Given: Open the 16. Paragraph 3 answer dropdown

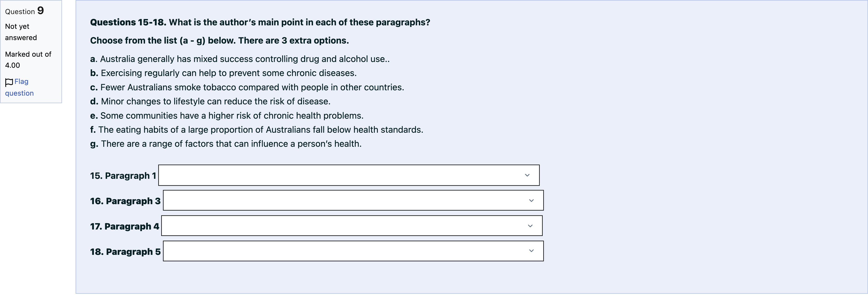Looking at the screenshot, I should pos(353,200).
